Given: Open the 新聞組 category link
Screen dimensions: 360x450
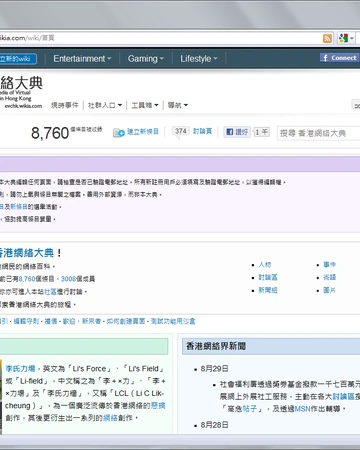Looking at the screenshot, I should click(268, 290).
